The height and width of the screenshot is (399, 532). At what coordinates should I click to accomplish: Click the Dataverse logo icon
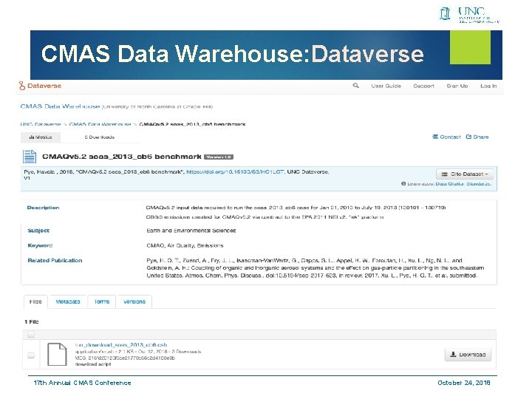(x=22, y=86)
